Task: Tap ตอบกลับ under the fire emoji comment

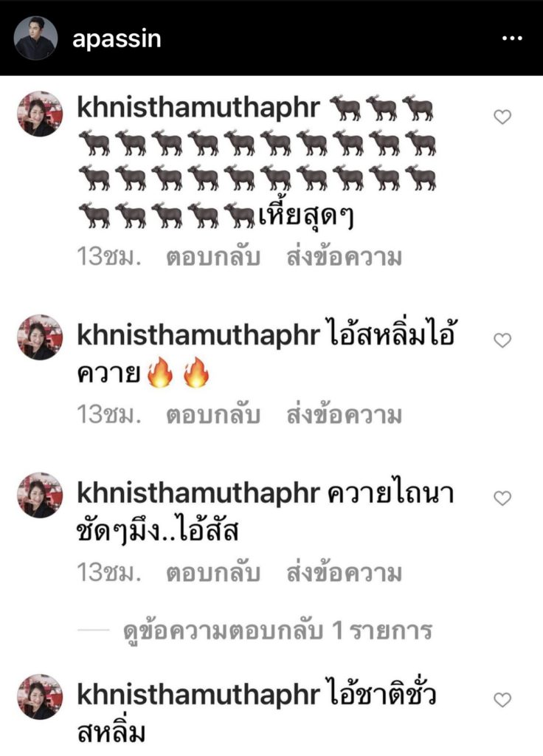Action: 213,415
